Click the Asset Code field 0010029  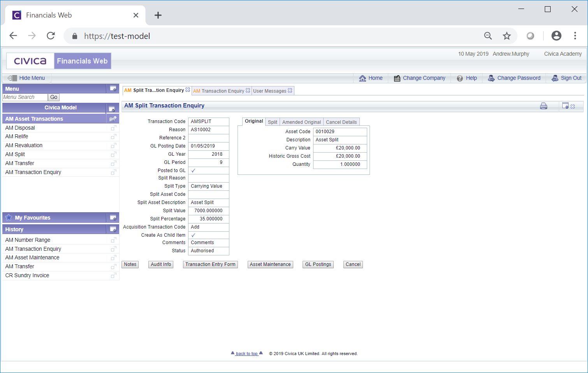point(340,132)
